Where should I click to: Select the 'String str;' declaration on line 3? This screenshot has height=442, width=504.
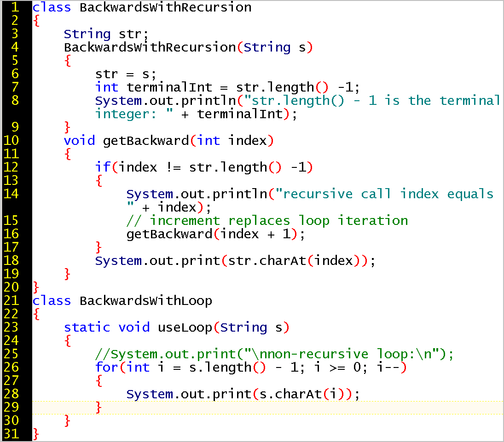pyautogui.click(x=106, y=34)
